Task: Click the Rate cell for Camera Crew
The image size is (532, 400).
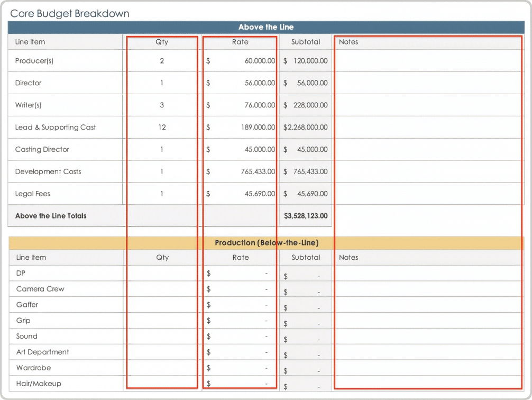Action: coord(240,289)
